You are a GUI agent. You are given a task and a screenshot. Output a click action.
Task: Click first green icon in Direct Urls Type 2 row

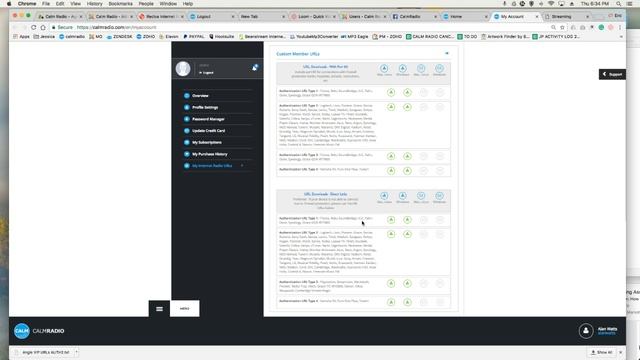(391, 234)
